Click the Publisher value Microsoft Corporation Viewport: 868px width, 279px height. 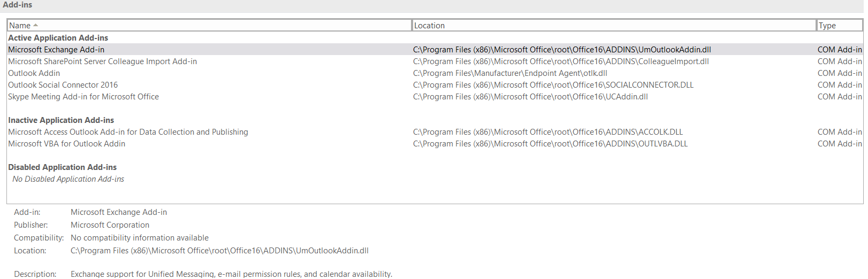click(110, 225)
